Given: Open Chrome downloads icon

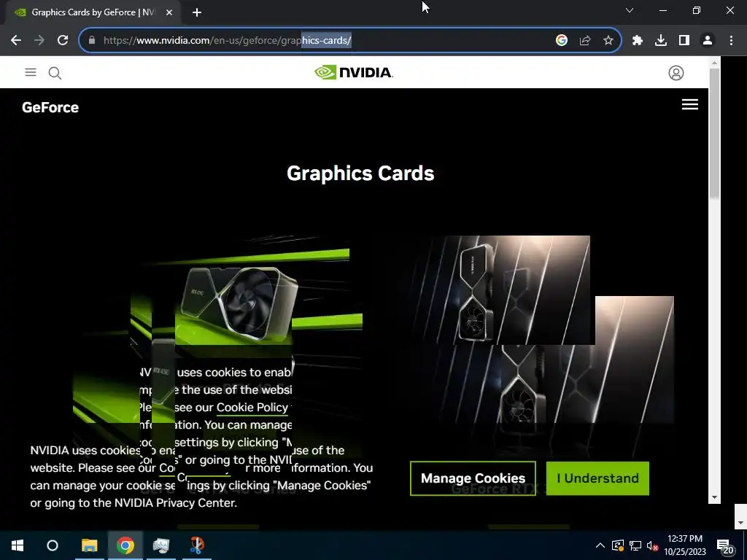Looking at the screenshot, I should pos(661,41).
